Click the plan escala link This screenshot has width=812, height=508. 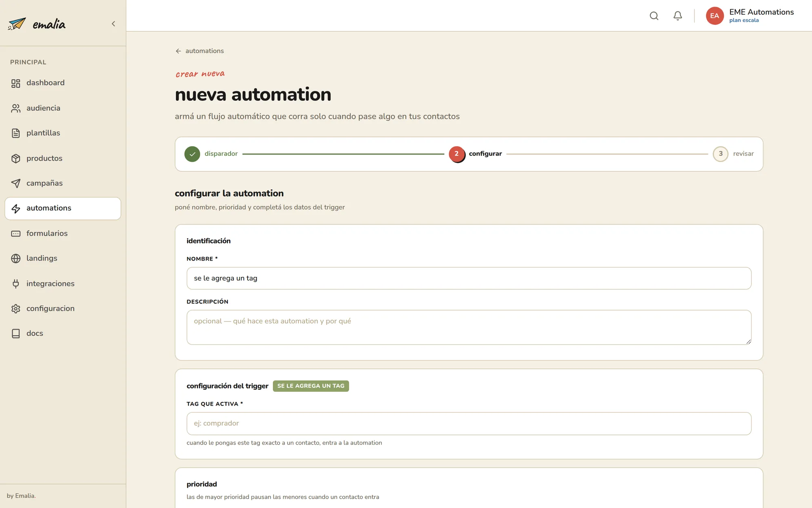tap(744, 20)
